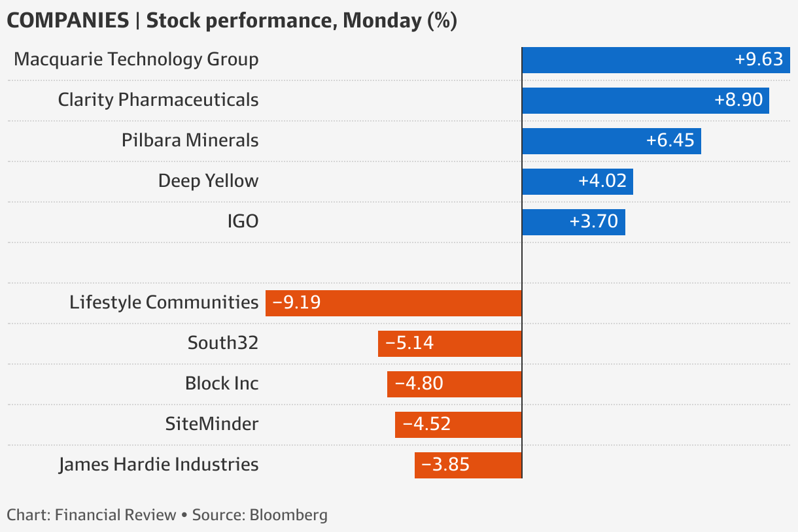Click the Macquarie Technology Group blue bar
This screenshot has width=798, height=532.
pos(656,60)
